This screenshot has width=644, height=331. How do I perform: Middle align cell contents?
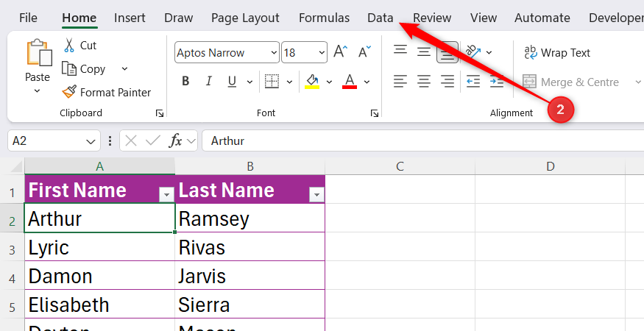point(424,52)
